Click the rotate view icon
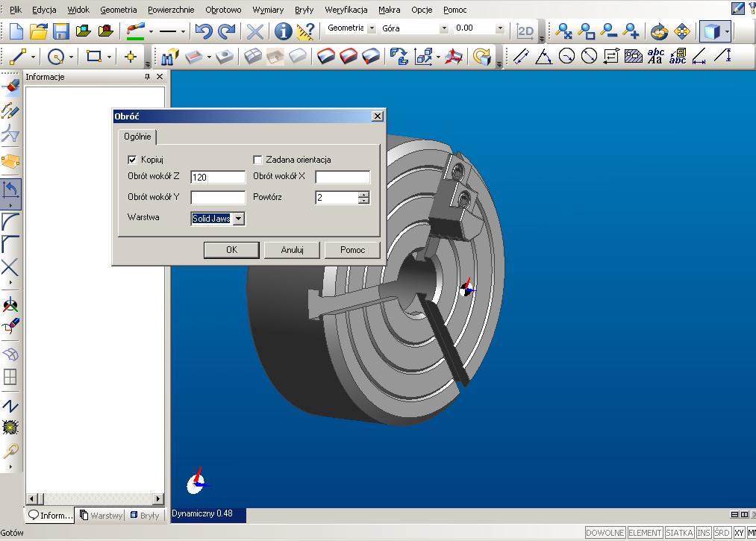This screenshot has width=756, height=541. (659, 32)
